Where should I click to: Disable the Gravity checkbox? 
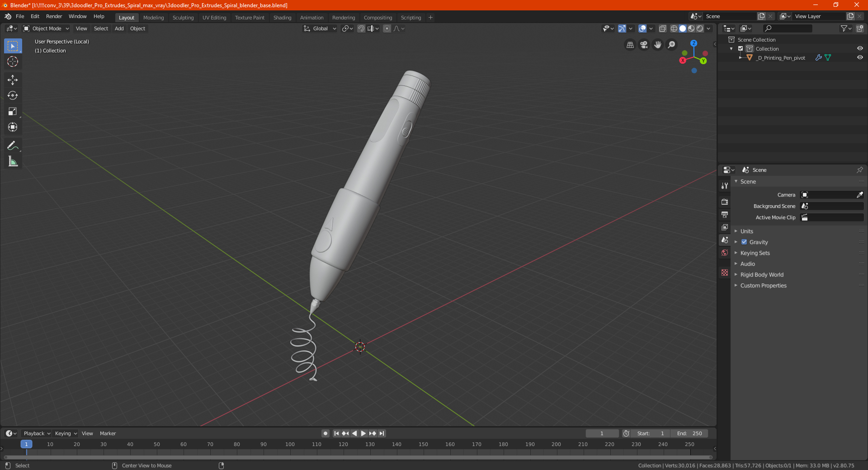[x=744, y=242]
